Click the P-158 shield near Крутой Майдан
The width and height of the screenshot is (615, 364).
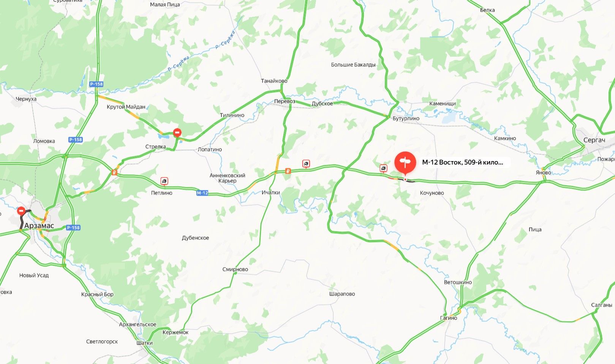point(96,84)
